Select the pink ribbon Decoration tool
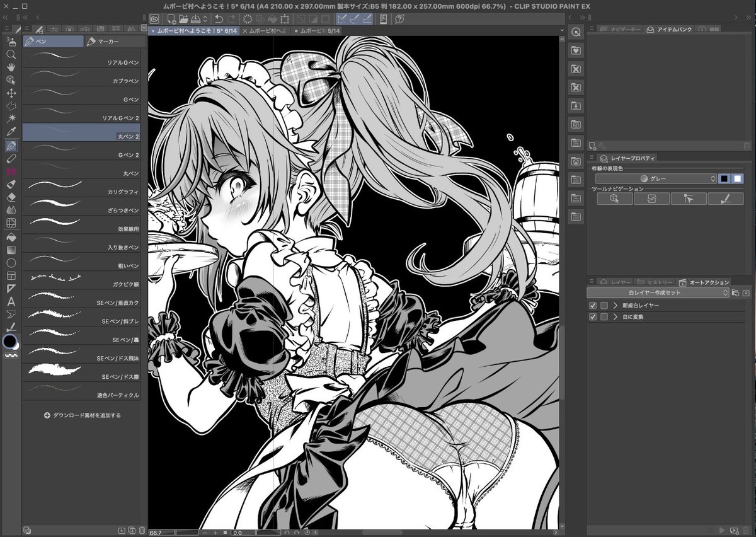 pos(11,171)
